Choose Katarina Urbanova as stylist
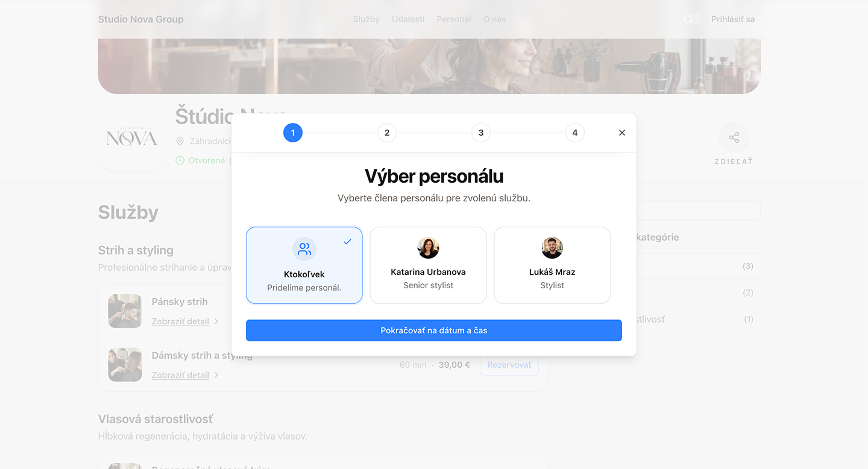 (428, 265)
